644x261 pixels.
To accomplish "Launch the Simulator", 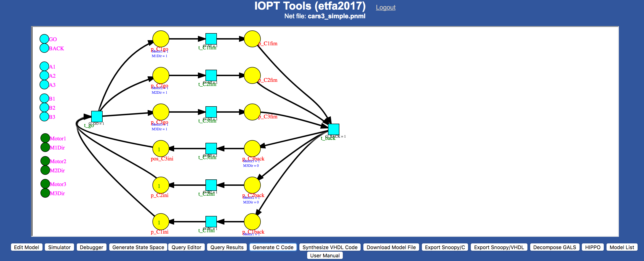I will pos(59,247).
